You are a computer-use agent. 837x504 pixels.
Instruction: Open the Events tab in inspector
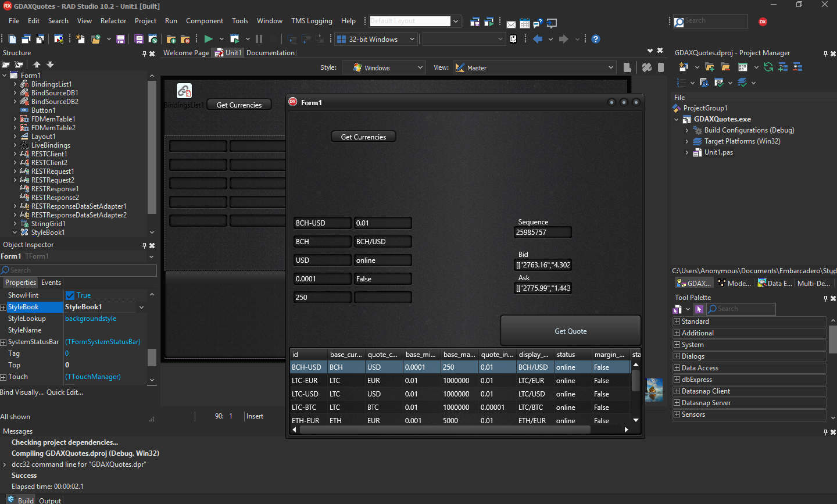(x=51, y=283)
